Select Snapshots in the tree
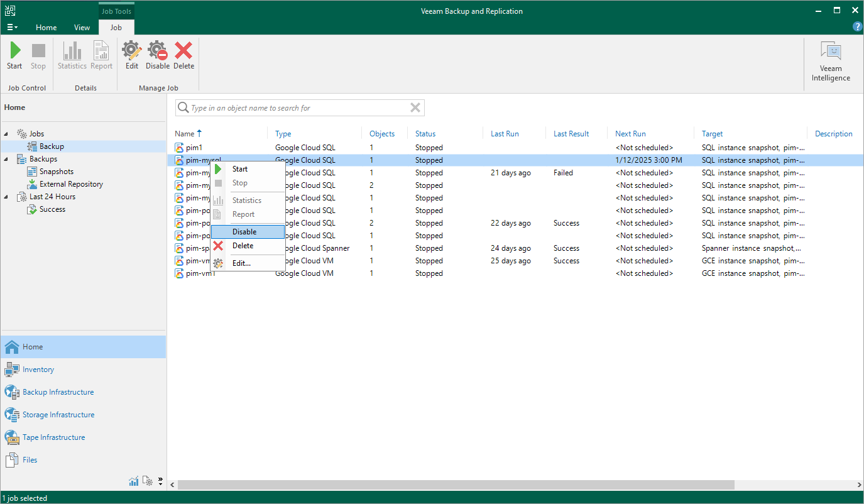This screenshot has height=504, width=864. pyautogui.click(x=57, y=172)
